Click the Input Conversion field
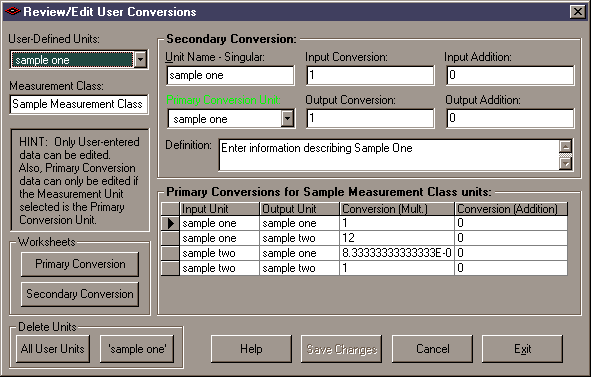The width and height of the screenshot is (591, 377). point(370,75)
